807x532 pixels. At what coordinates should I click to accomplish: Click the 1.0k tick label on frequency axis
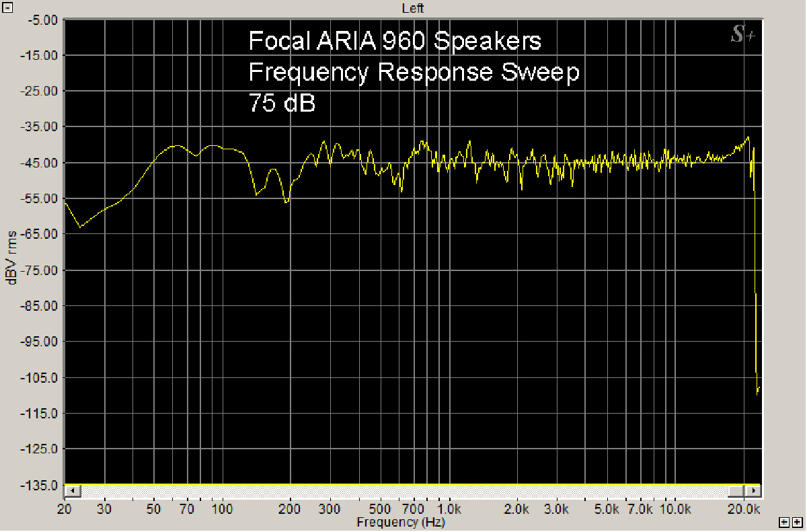pos(449,509)
